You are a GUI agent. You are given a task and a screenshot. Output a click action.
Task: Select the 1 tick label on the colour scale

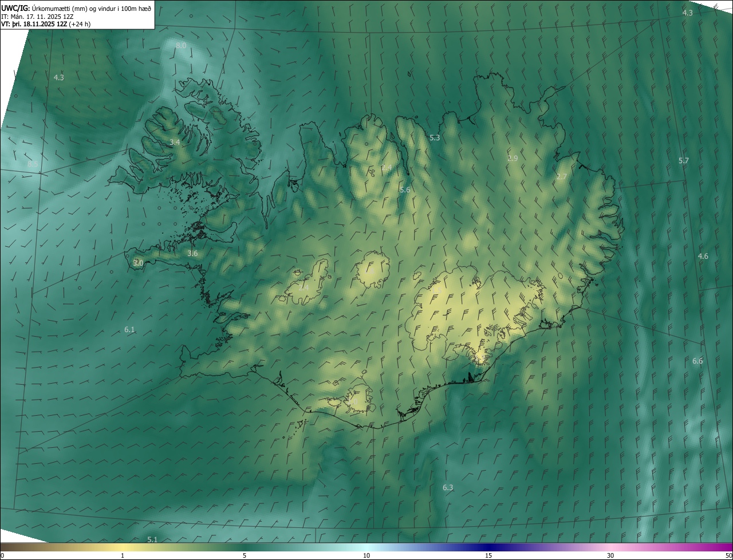pos(123,556)
